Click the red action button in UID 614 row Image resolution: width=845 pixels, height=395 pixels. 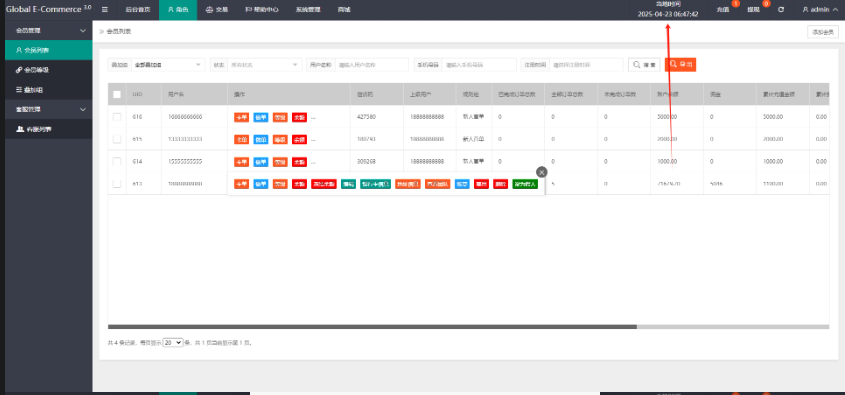(299, 161)
